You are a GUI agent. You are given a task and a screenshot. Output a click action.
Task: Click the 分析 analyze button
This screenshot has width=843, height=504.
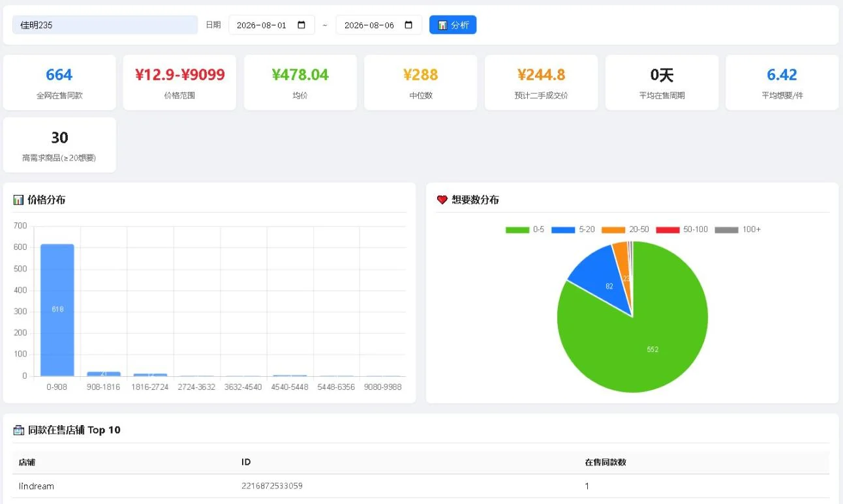point(453,25)
